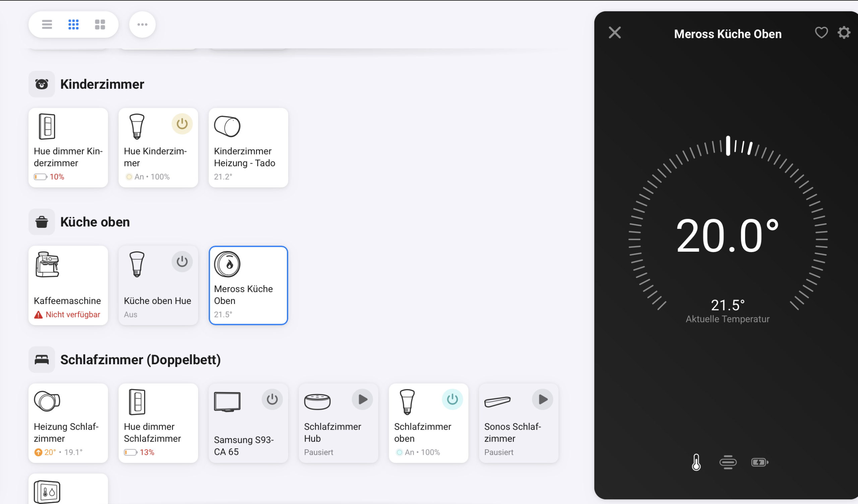Click the 13% battery level indicator
Screen dimensions: 858x504
(139, 452)
